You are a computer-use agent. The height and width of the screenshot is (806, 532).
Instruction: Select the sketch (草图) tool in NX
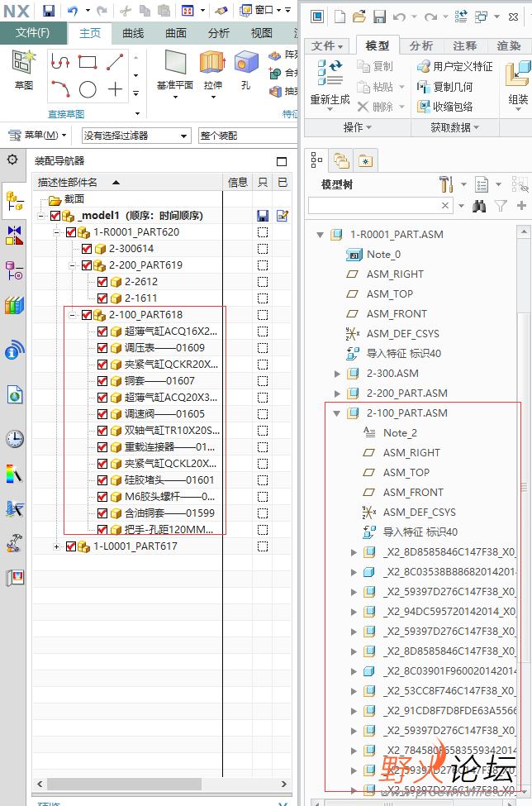coord(24,69)
